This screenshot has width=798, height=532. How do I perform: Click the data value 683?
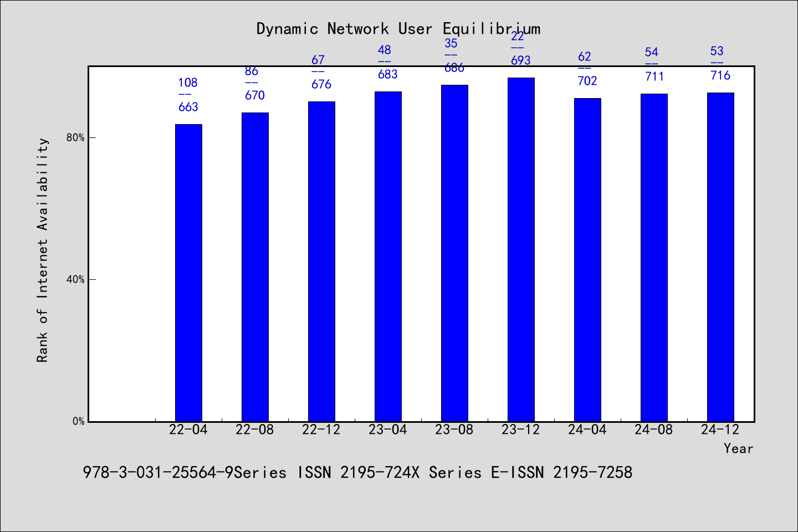[388, 74]
